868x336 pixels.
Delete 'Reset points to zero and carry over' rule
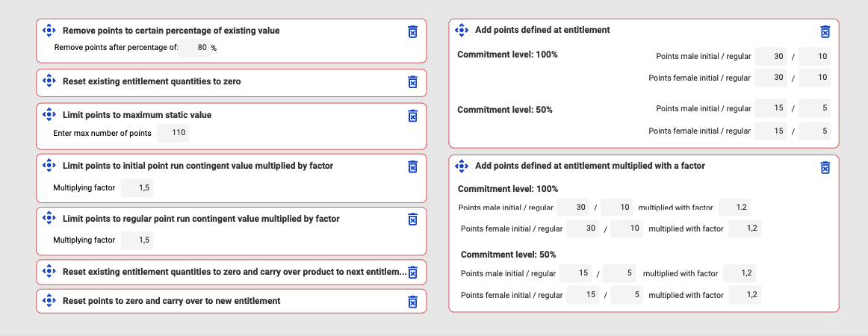(x=412, y=302)
